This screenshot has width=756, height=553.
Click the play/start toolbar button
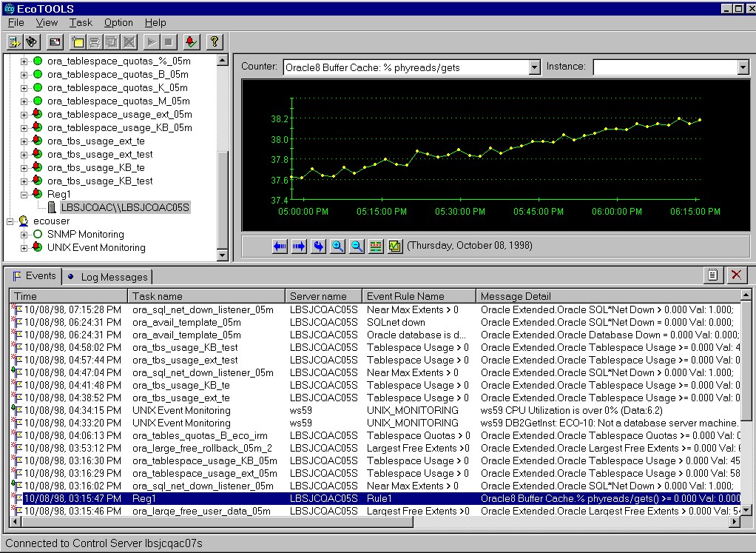coord(152,42)
